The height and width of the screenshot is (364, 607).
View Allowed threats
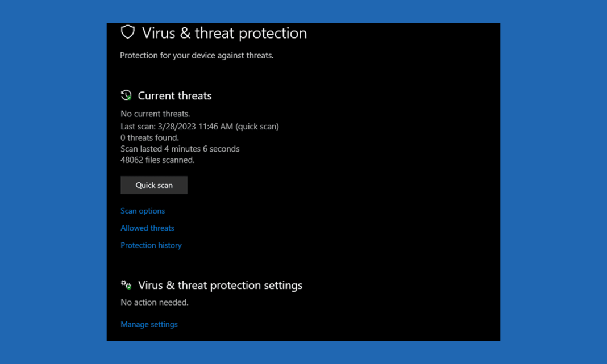[x=147, y=228]
